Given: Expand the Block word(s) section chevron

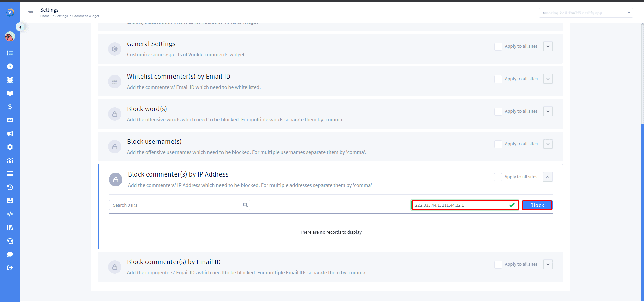Looking at the screenshot, I should (x=548, y=111).
